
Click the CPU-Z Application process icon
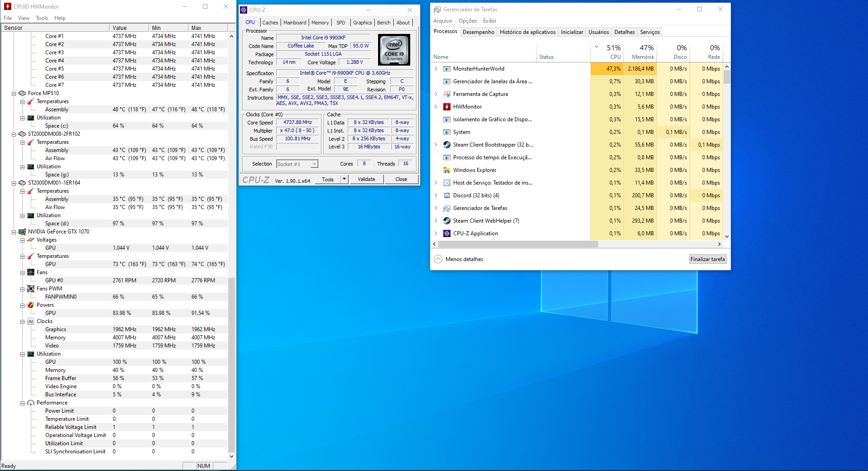click(x=446, y=233)
